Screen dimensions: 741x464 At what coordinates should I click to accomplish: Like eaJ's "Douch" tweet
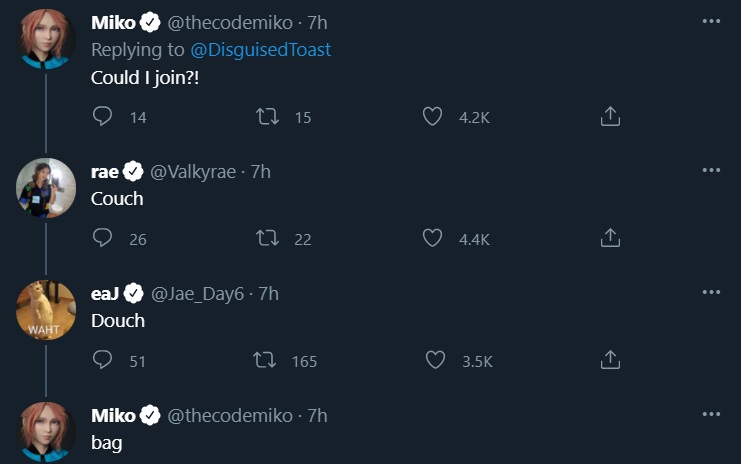437,360
